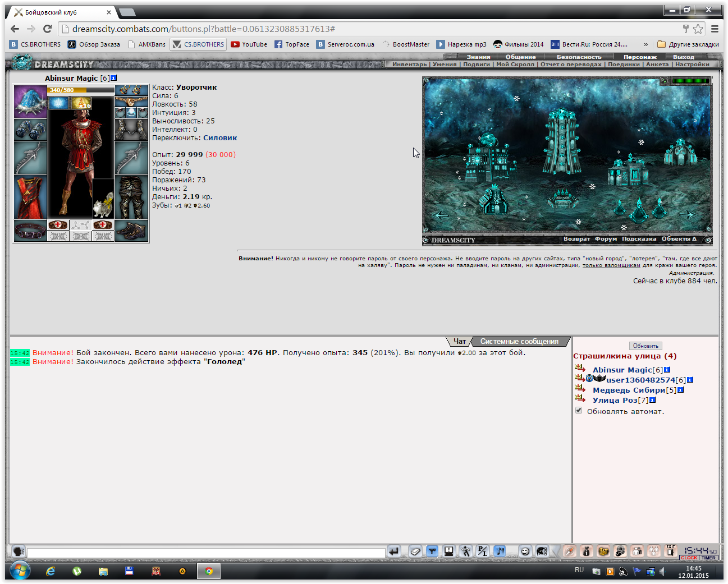Click the save chat log icon
728x584 pixels.
(449, 551)
